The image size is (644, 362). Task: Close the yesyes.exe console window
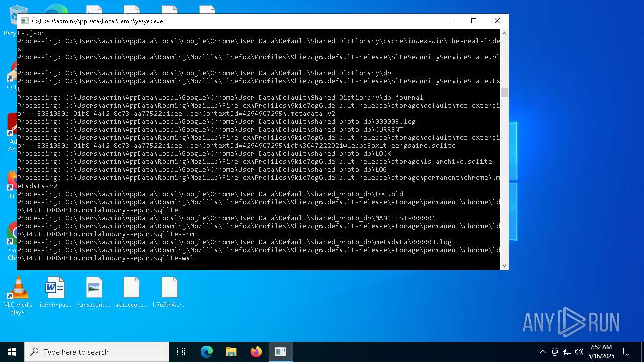pyautogui.click(x=497, y=21)
